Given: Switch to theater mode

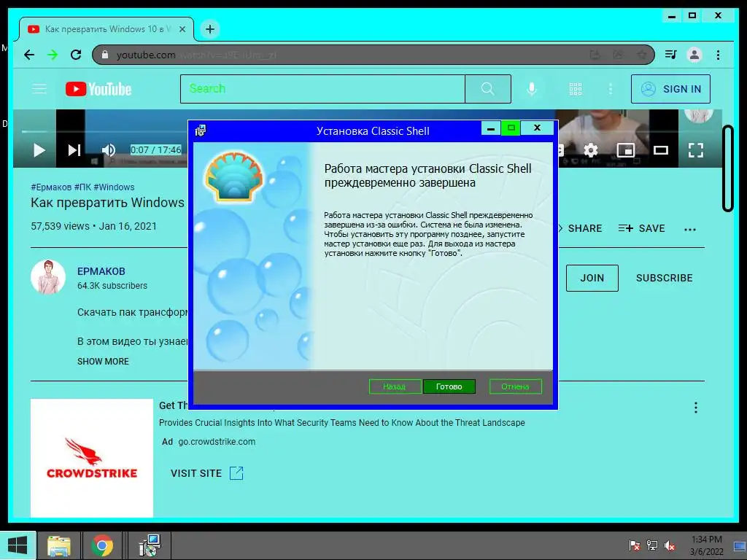Looking at the screenshot, I should 661,150.
